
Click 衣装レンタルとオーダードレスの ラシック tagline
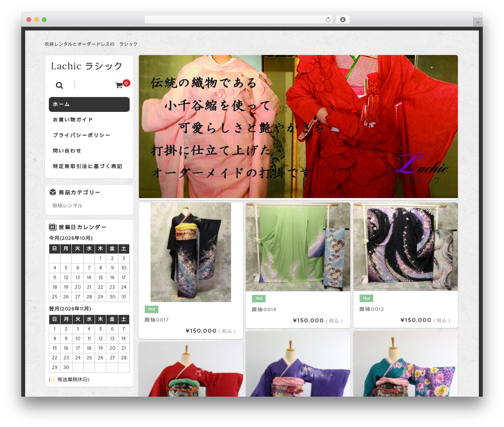pyautogui.click(x=91, y=44)
